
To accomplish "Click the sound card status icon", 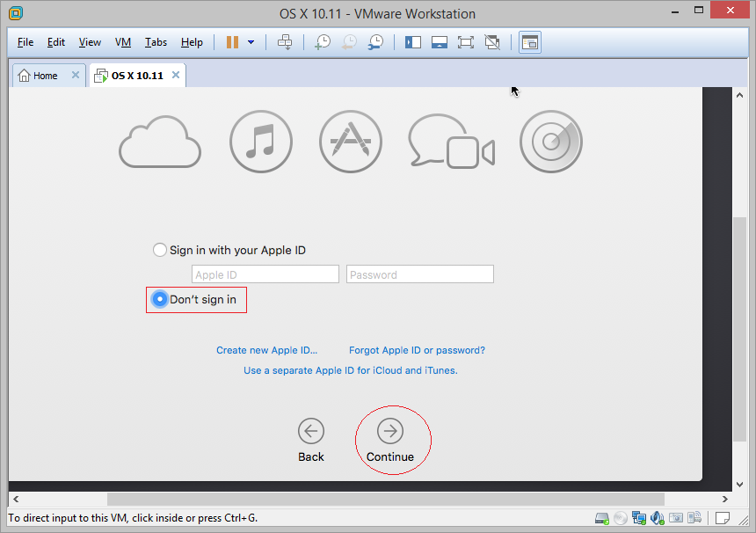I will 658,519.
